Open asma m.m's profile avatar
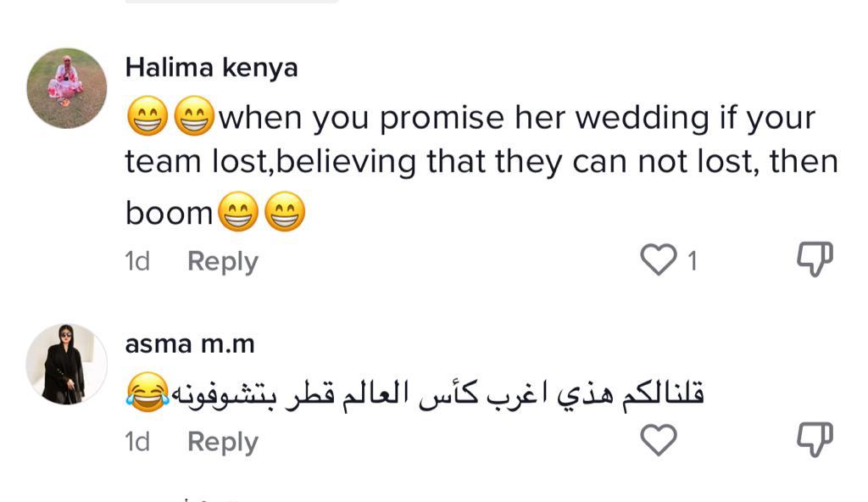The image size is (868, 502). 67,363
